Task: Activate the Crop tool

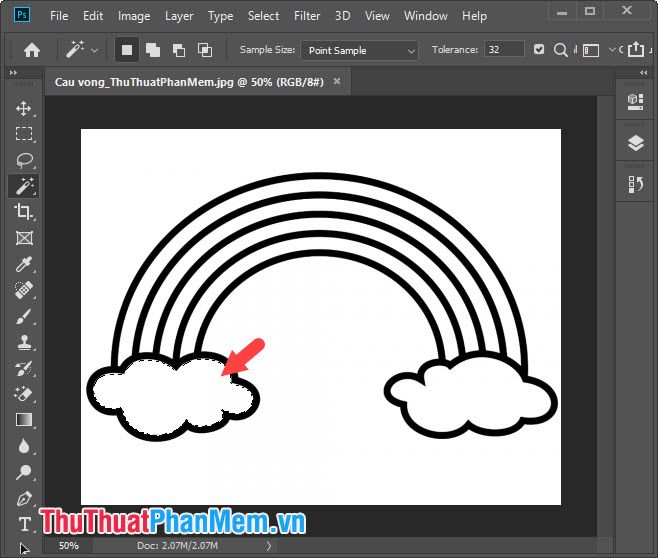Action: coord(24,212)
